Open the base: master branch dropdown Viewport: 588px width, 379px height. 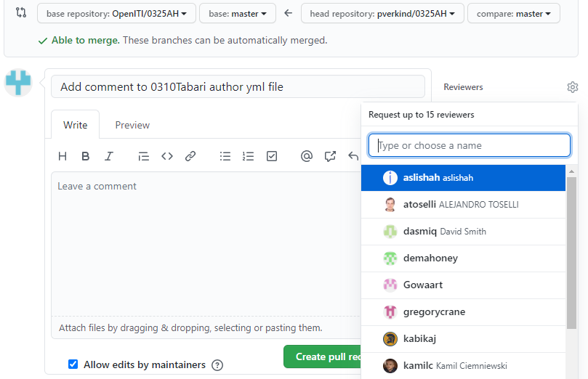coord(238,14)
